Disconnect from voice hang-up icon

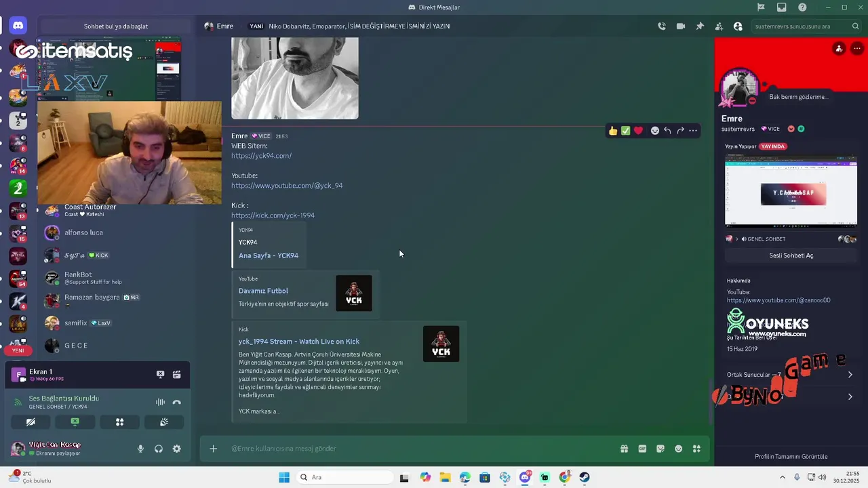coord(176,402)
